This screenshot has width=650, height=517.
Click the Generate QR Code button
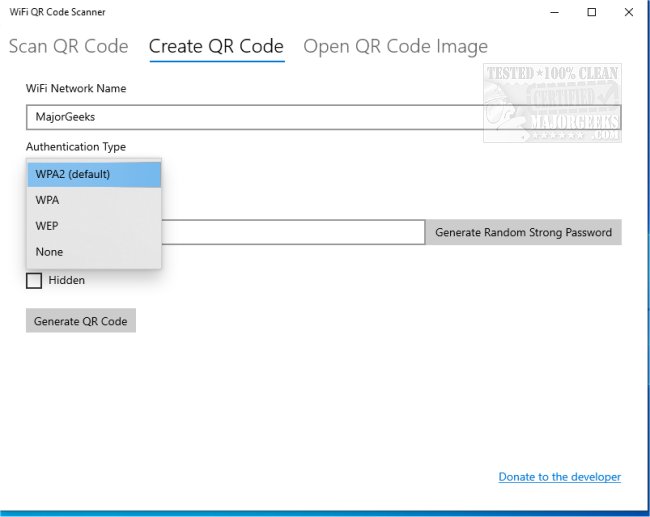81,321
